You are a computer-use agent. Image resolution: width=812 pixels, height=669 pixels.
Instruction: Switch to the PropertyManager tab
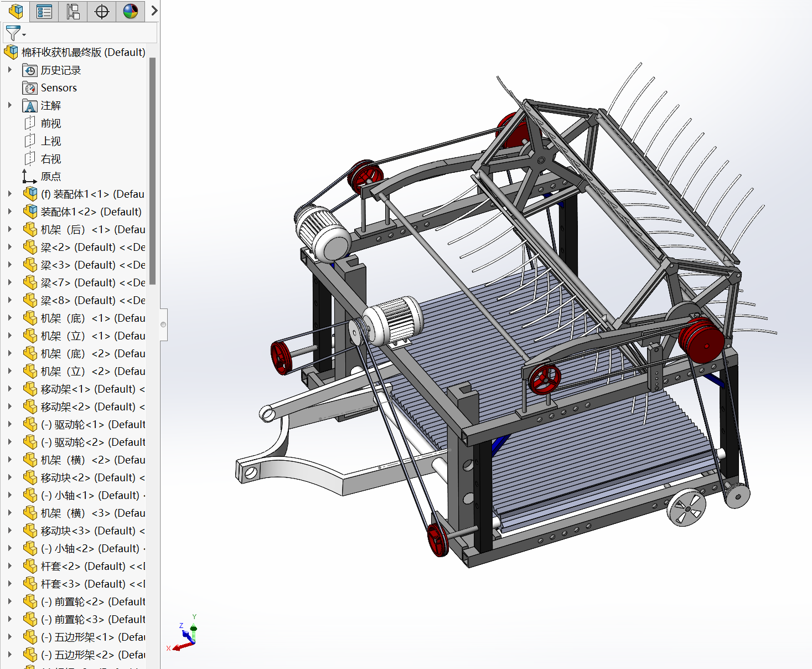click(x=44, y=11)
